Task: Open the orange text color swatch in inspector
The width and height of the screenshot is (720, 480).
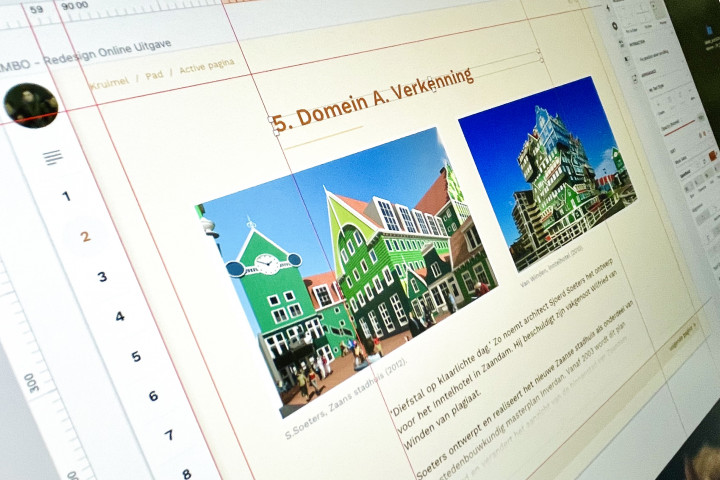Action: point(712,156)
